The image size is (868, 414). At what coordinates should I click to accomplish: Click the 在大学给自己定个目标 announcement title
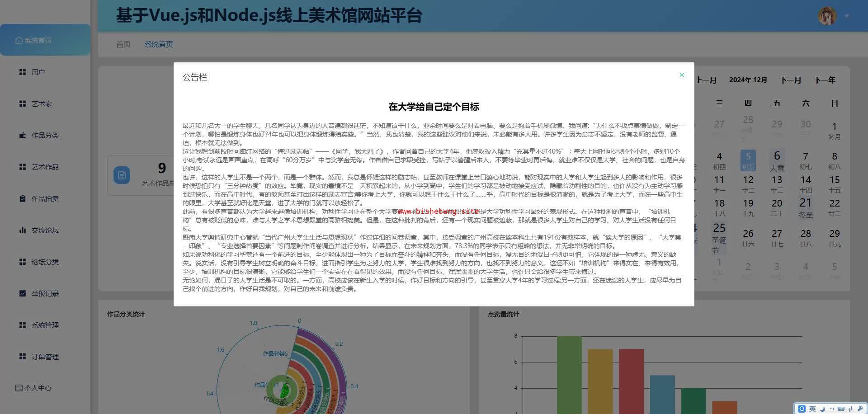[x=434, y=107]
